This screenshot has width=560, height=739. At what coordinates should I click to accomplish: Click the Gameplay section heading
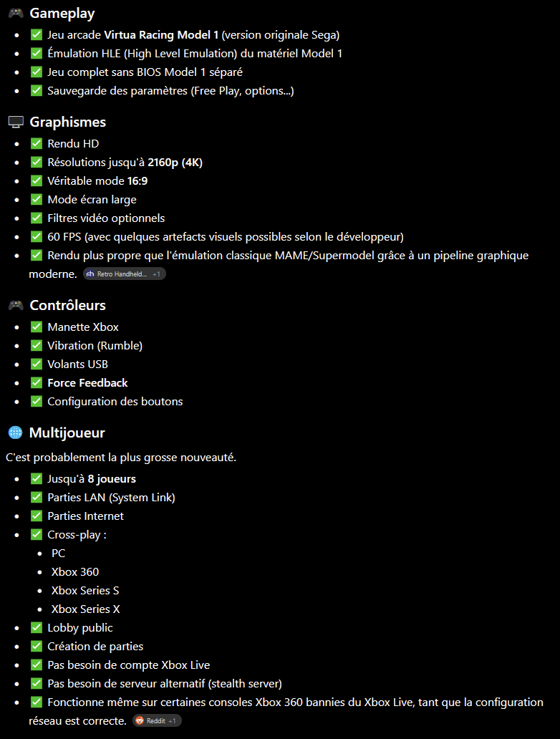click(x=62, y=13)
